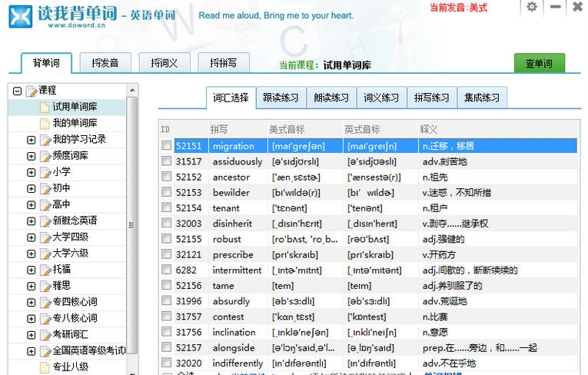Select 专业八级 tree item
This screenshot has width=588, height=375.
click(x=71, y=367)
